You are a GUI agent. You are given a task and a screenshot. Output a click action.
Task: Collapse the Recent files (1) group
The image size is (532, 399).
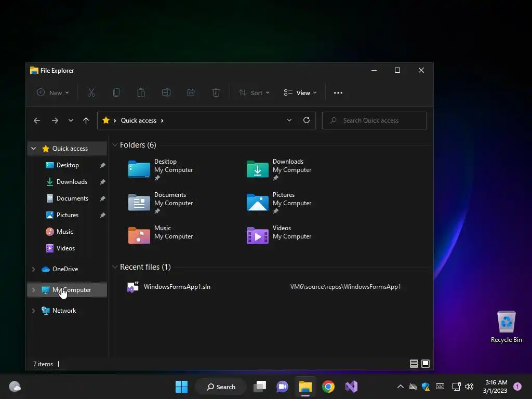pyautogui.click(x=115, y=267)
